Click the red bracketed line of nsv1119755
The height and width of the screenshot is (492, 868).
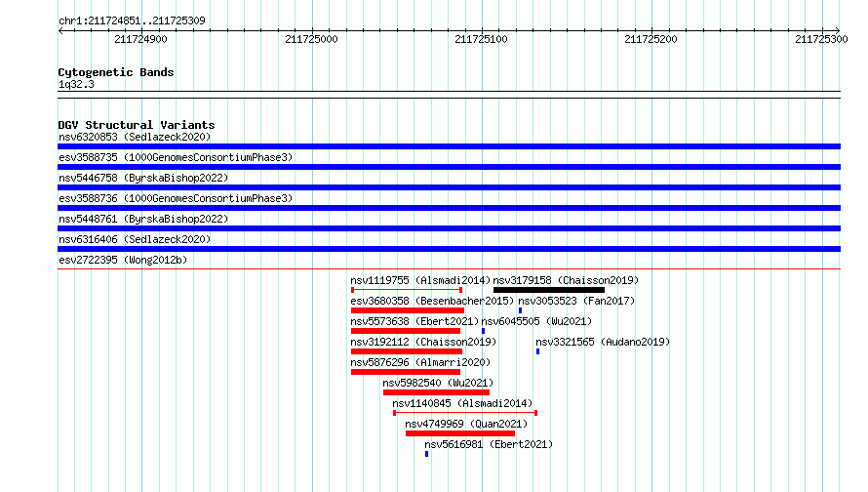click(x=407, y=290)
